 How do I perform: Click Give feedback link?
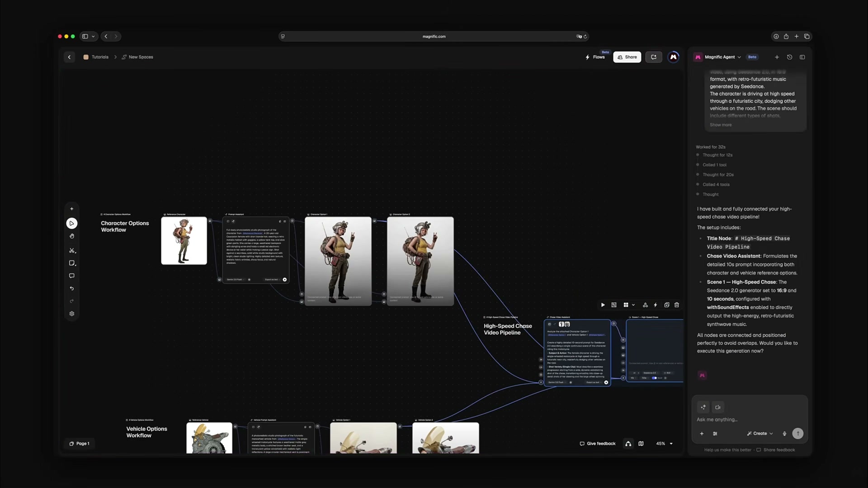597,444
